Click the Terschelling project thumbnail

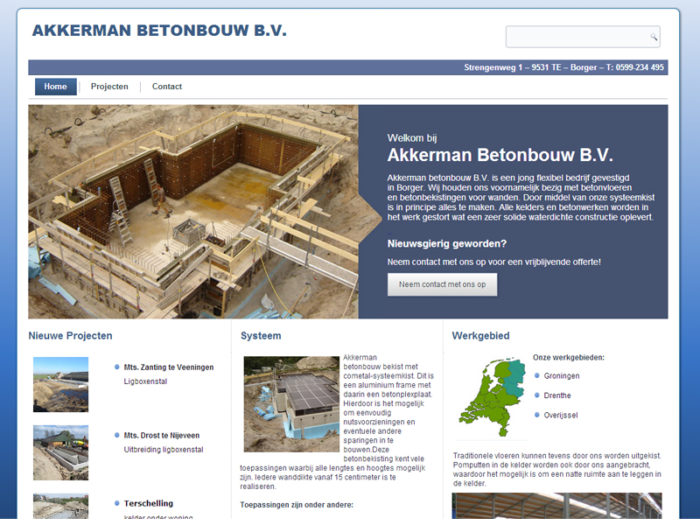[x=61, y=506]
